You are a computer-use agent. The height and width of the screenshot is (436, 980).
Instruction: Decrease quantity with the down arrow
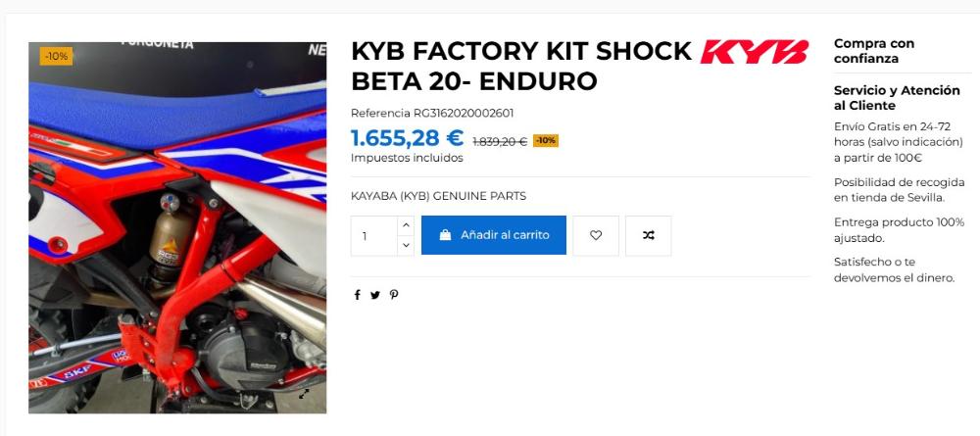point(406,246)
